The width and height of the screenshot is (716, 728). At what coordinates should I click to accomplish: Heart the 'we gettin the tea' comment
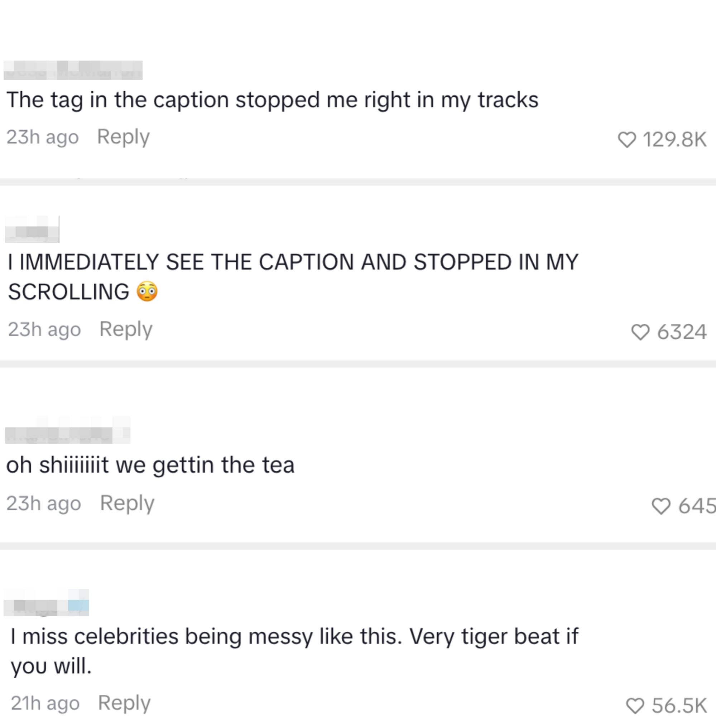click(661, 506)
